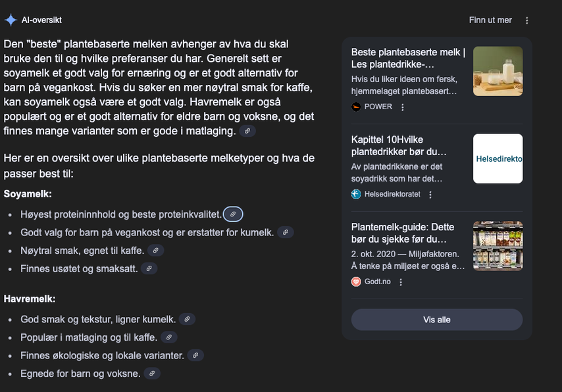Click link icon after 'Egnede for barn og voksne'

point(152,374)
